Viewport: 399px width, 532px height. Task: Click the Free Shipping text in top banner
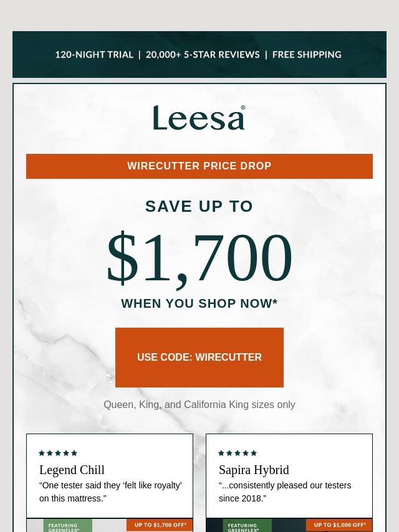(x=307, y=55)
